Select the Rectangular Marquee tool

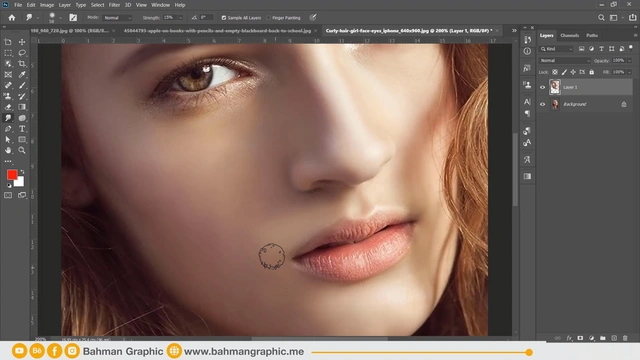8,53
